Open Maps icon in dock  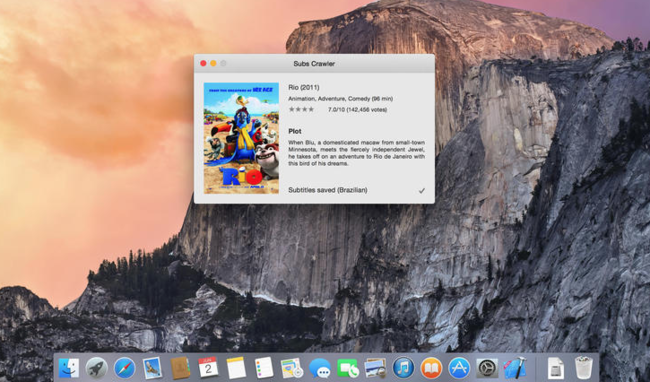292,367
